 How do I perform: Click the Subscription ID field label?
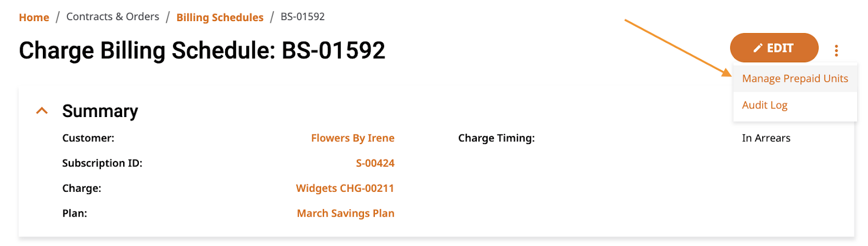[102, 163]
